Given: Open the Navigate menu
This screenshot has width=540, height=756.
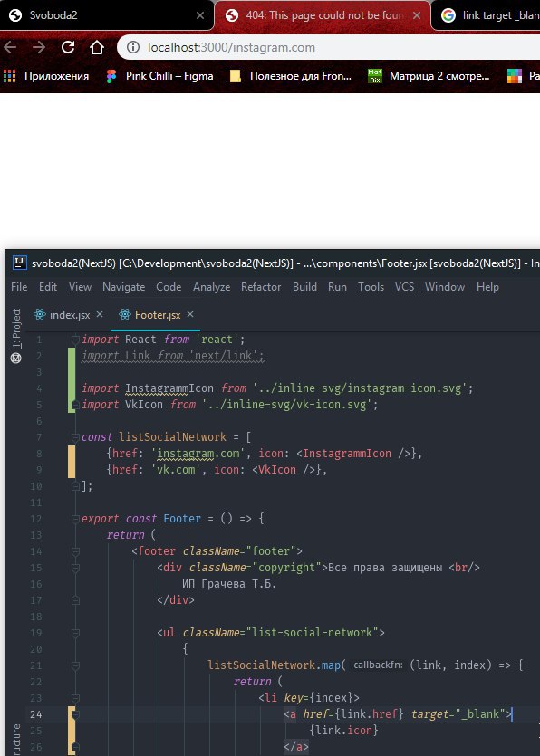Looking at the screenshot, I should click(123, 287).
